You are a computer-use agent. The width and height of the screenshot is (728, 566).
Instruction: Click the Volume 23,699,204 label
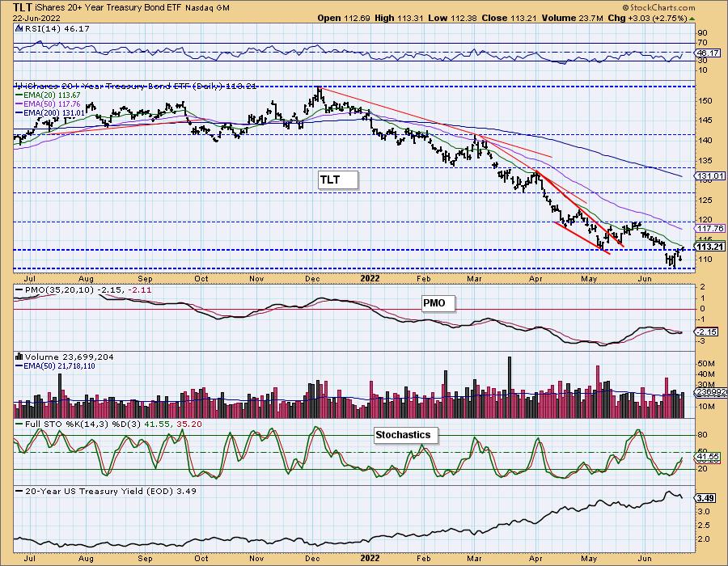coord(70,357)
